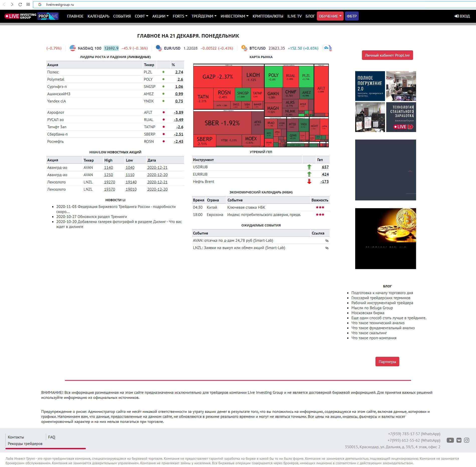The width and height of the screenshot is (476, 467).
Task: Open the Технология стабильного заработка banner
Action: 401,117
